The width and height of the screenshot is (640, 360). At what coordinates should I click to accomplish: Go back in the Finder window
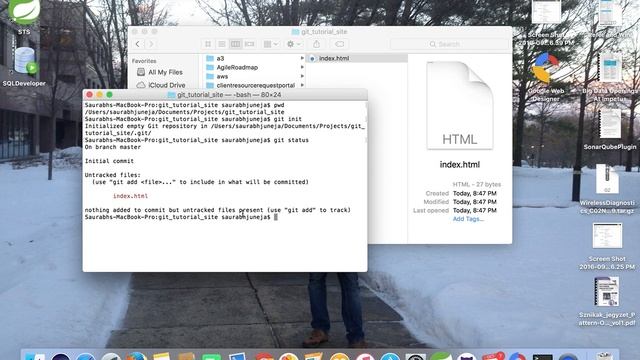pos(138,44)
